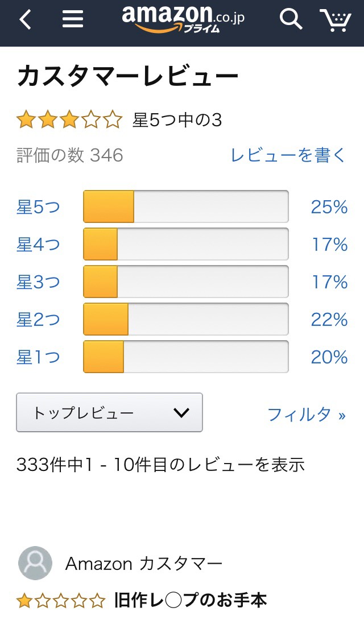Filter reviews by 星5つ
The width and height of the screenshot is (364, 620).
38,207
